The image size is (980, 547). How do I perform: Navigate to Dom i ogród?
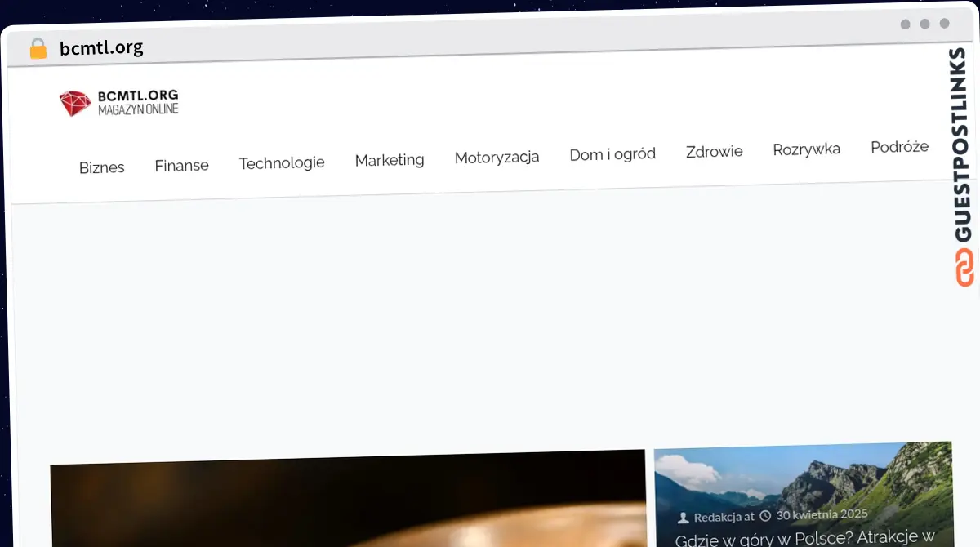coord(612,153)
